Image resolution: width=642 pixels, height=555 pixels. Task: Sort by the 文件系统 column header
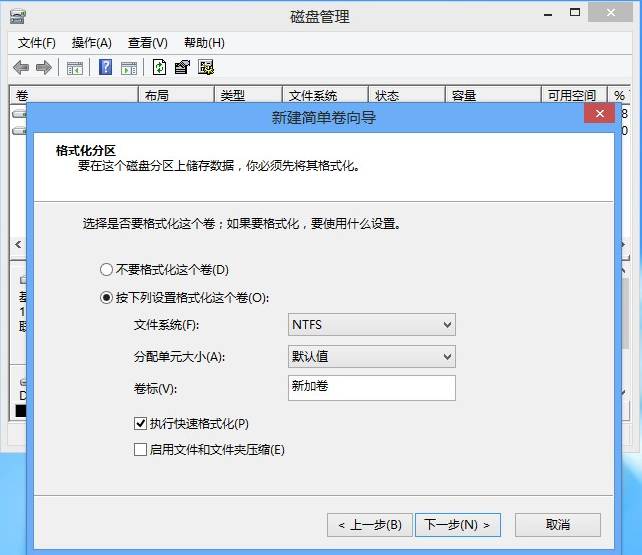click(326, 95)
